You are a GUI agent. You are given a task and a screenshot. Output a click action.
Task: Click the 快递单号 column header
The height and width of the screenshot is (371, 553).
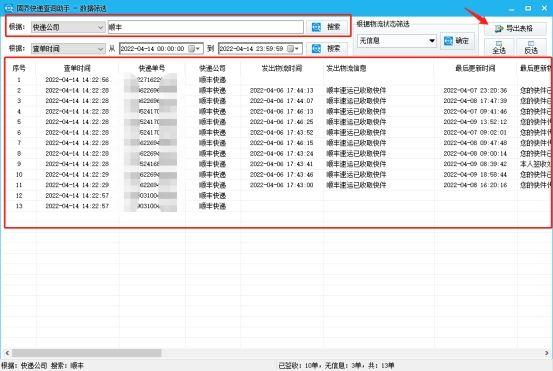point(152,68)
